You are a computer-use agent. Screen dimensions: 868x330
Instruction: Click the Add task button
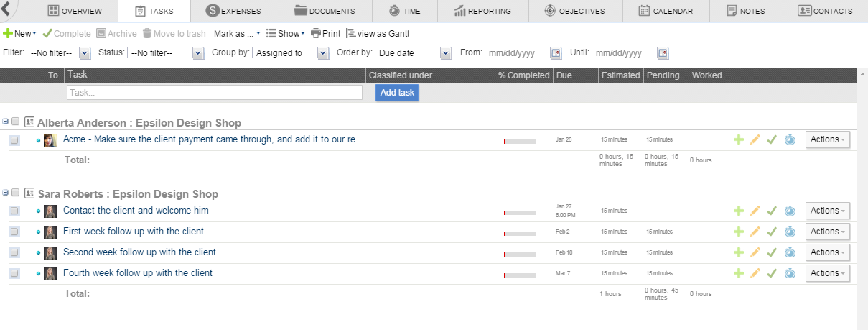tap(397, 93)
